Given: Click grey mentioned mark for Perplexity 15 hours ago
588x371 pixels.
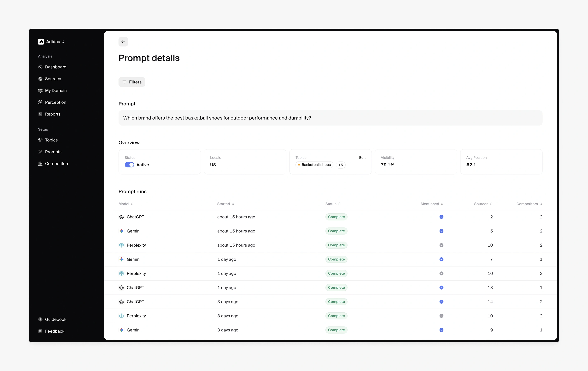Looking at the screenshot, I should point(441,245).
